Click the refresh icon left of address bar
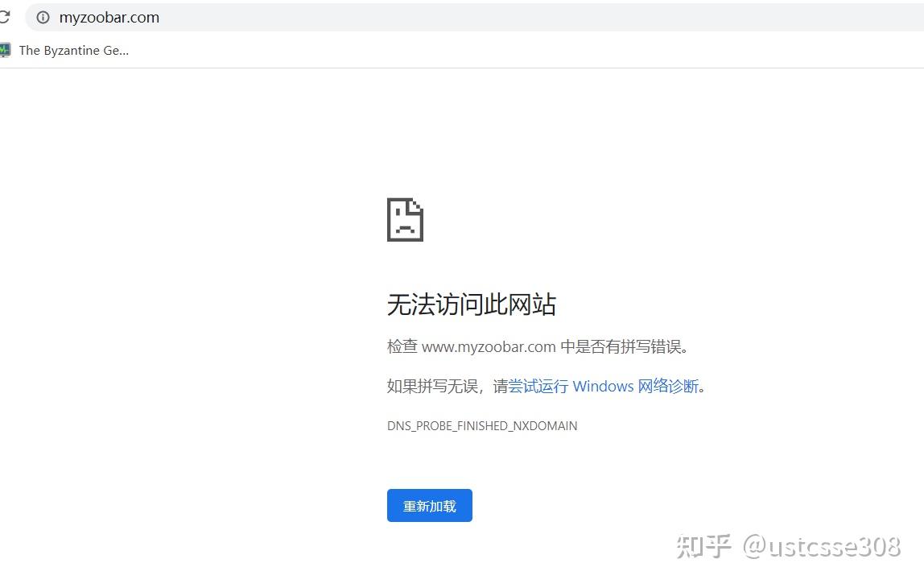 (x=5, y=16)
